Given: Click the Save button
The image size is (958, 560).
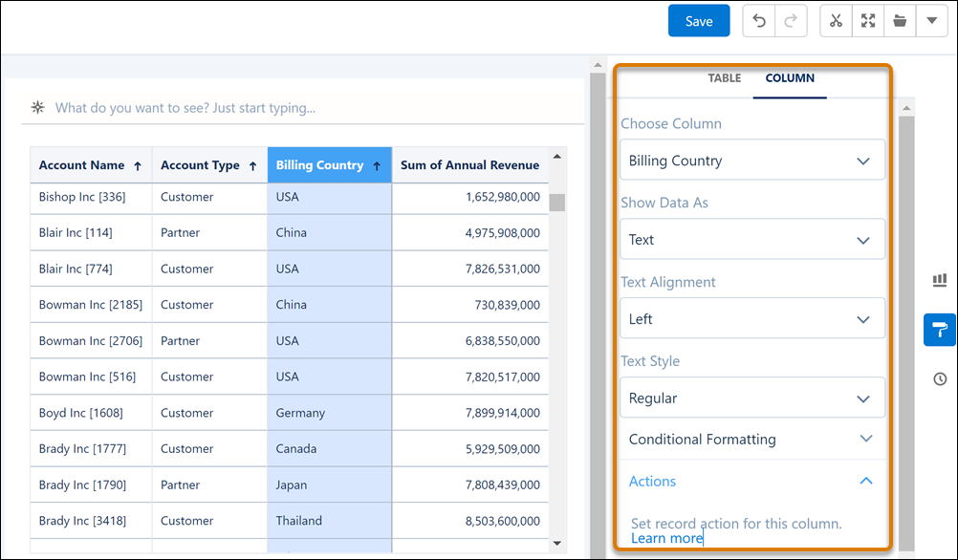Looking at the screenshot, I should click(699, 21).
